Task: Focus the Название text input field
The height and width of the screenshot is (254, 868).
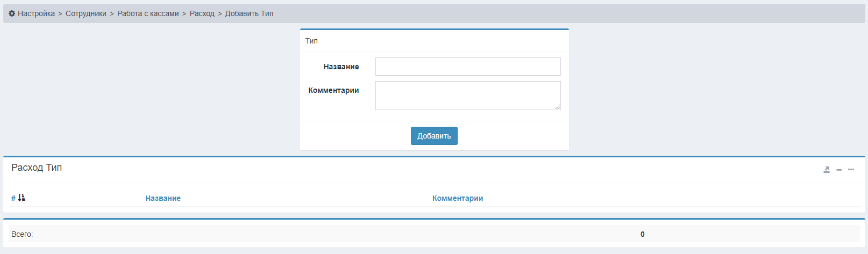Action: [x=468, y=67]
